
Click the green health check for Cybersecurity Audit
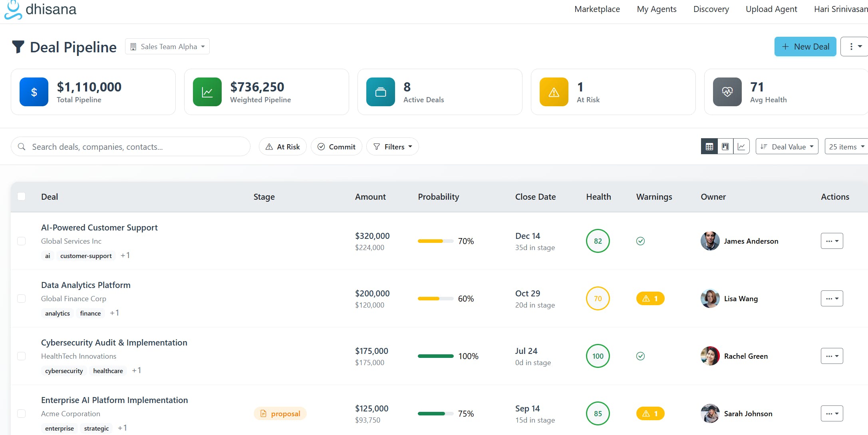click(640, 356)
